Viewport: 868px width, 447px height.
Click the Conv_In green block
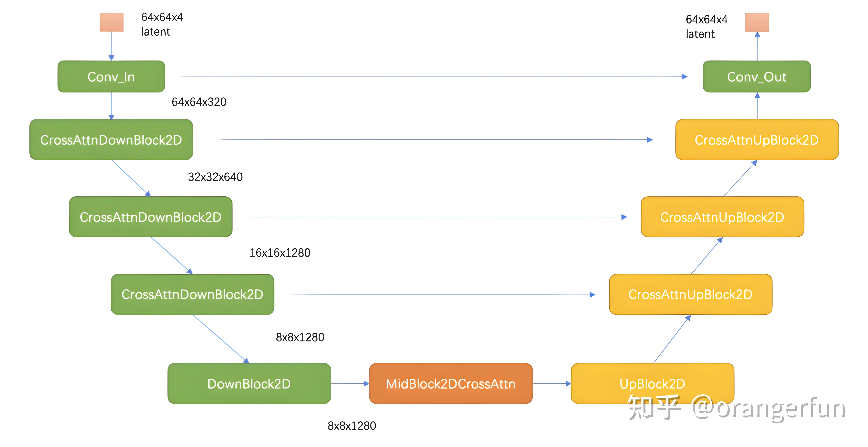coord(111,76)
